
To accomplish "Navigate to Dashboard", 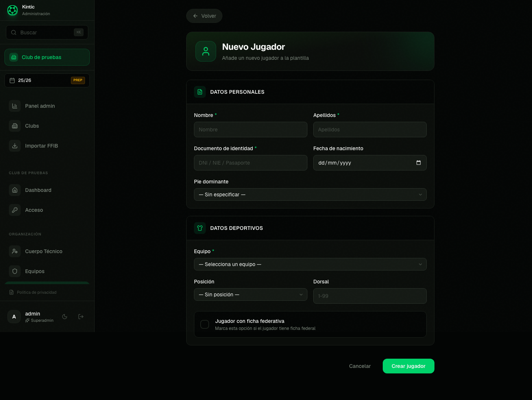I will coord(47,190).
